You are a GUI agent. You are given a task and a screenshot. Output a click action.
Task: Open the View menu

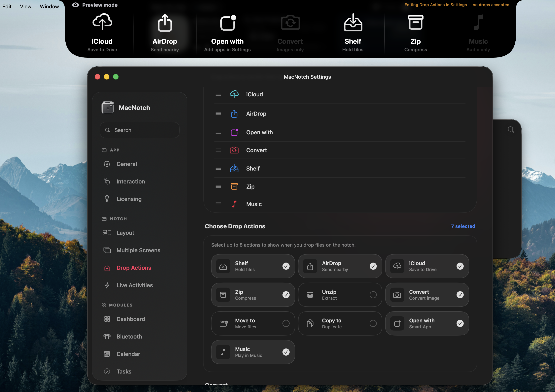(25, 7)
